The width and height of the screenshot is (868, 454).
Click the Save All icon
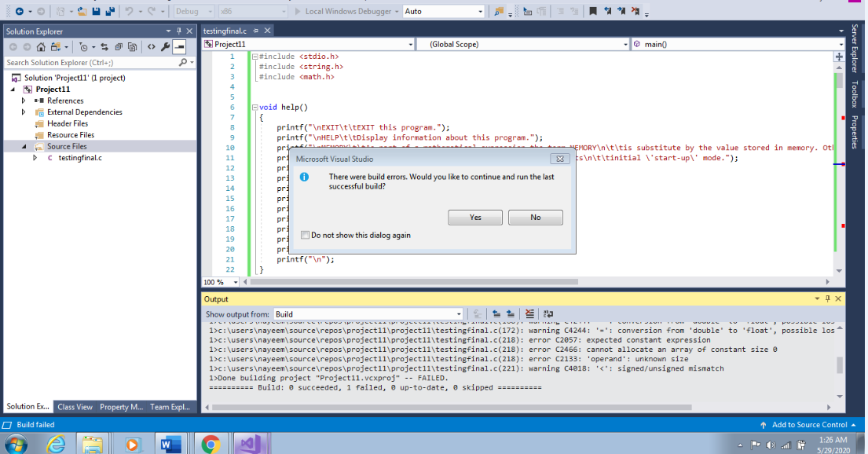click(110, 11)
